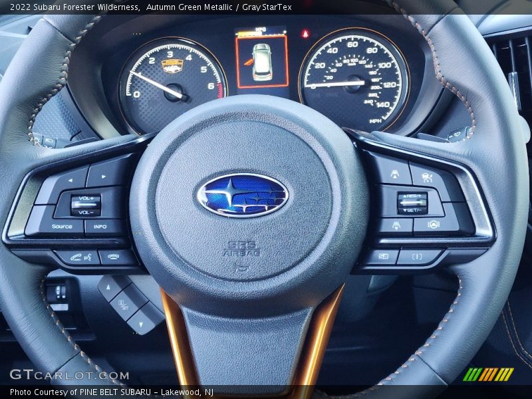The height and width of the screenshot is (399, 532).
Task: Toggle the SET/- cruise switch down
Action: click(x=413, y=211)
